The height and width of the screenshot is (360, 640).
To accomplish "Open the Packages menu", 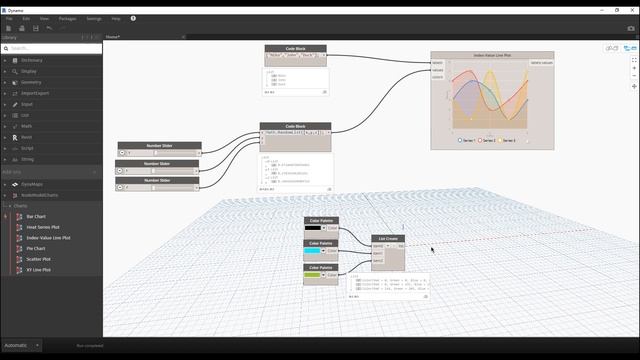I will click(x=67, y=19).
